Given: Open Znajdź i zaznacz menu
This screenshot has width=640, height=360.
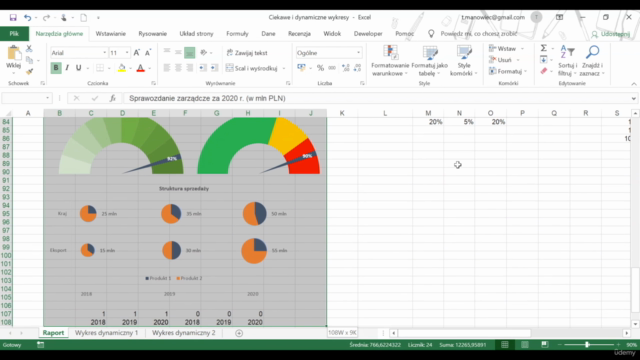Looking at the screenshot, I should [x=592, y=60].
